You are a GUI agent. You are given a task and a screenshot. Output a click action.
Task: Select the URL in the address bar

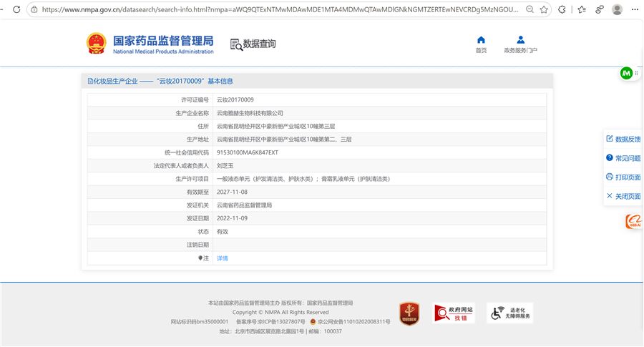coord(280,9)
